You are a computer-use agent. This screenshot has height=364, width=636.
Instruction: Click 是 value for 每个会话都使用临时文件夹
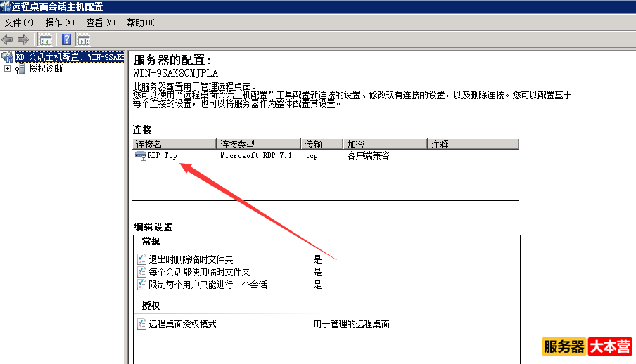click(x=317, y=272)
